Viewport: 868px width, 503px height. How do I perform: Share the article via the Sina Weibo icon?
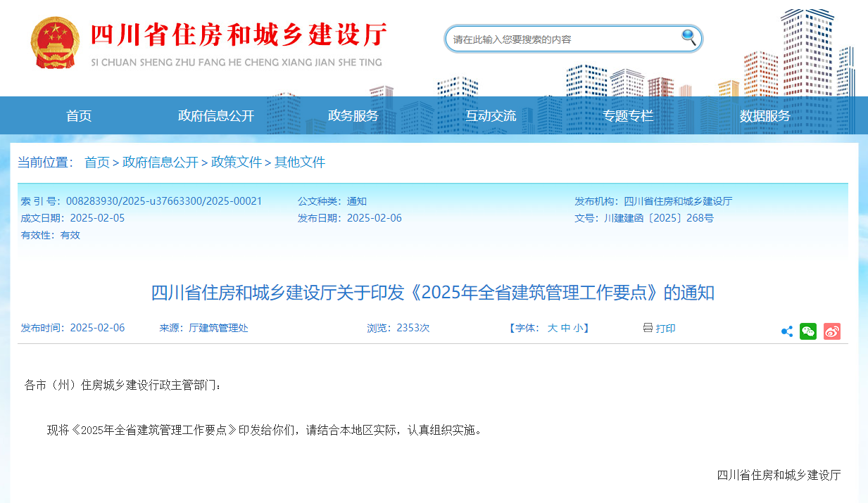(831, 331)
